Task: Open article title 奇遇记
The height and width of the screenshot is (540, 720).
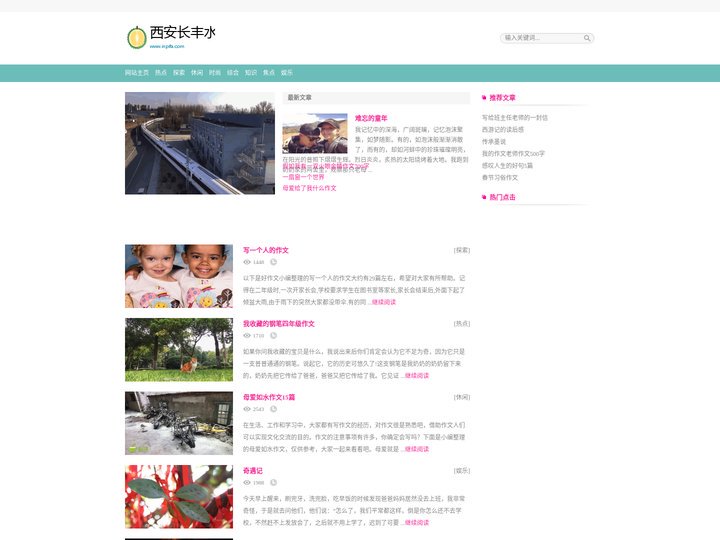Action: click(x=253, y=471)
